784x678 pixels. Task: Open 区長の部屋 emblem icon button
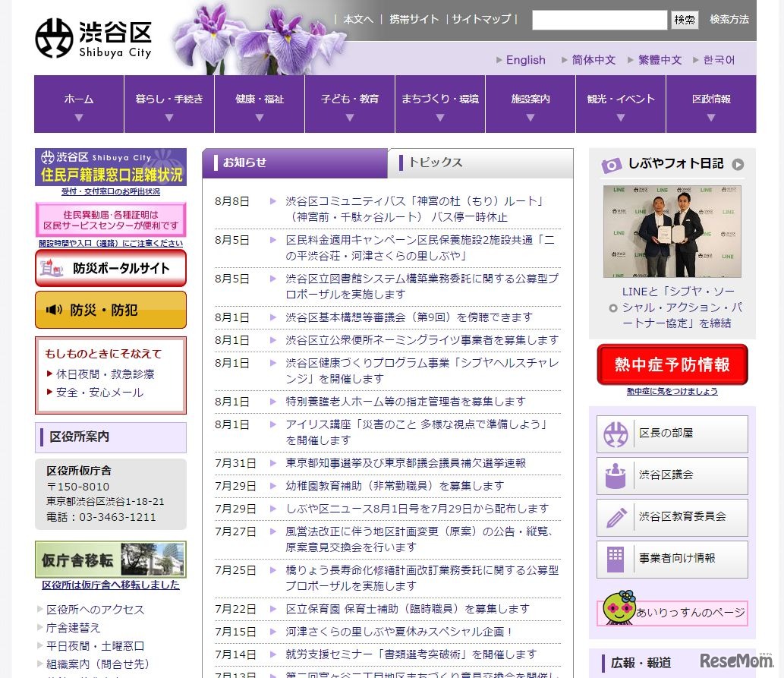pyautogui.click(x=616, y=434)
